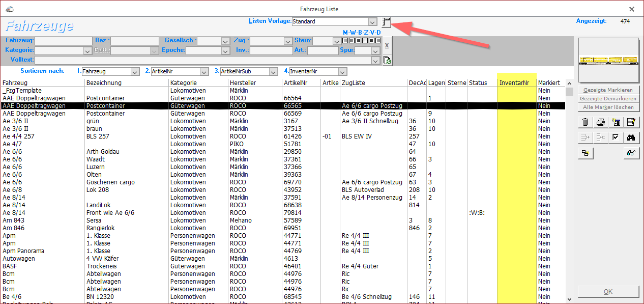This screenshot has height=304, width=644.
Task: Click the Bezeichnung column header
Action: (126, 82)
